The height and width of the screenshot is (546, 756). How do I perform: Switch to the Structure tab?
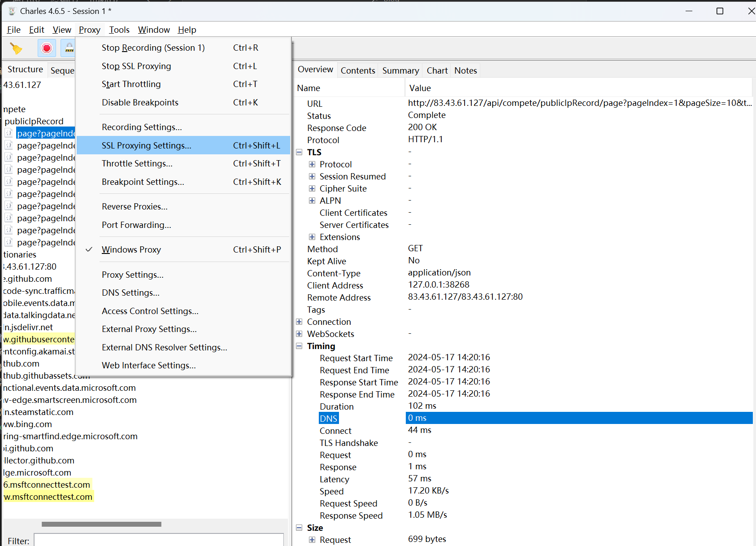25,70
